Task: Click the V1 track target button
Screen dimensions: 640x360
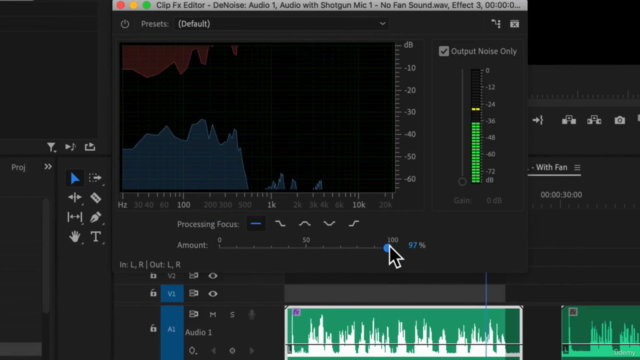Action: (172, 293)
